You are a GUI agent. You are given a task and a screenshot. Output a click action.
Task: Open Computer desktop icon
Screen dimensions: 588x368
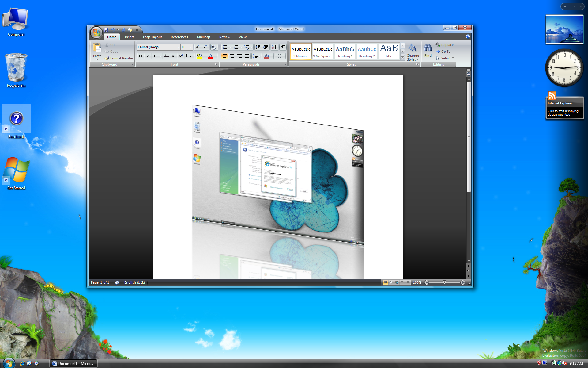[16, 22]
